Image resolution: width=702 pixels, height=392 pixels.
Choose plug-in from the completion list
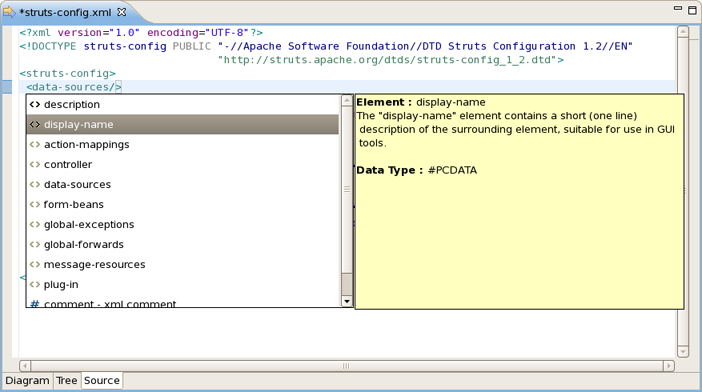coord(183,285)
